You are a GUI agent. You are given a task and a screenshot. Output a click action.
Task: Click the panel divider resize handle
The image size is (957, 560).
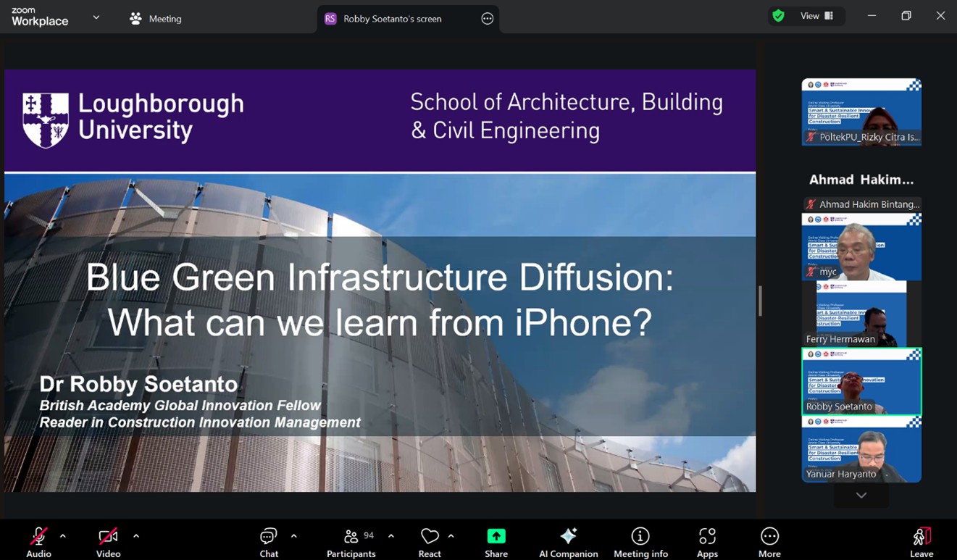(760, 301)
